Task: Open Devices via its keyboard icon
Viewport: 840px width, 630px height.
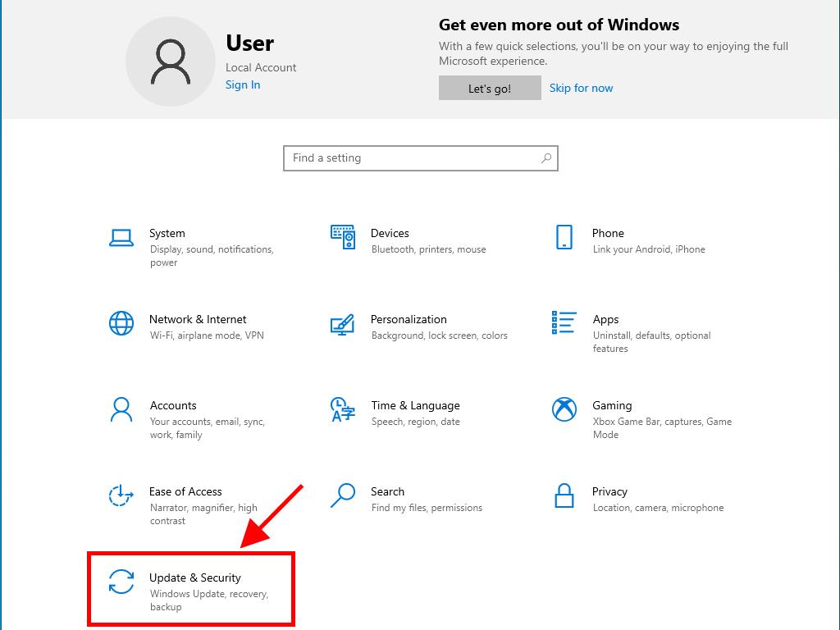Action: (x=343, y=237)
